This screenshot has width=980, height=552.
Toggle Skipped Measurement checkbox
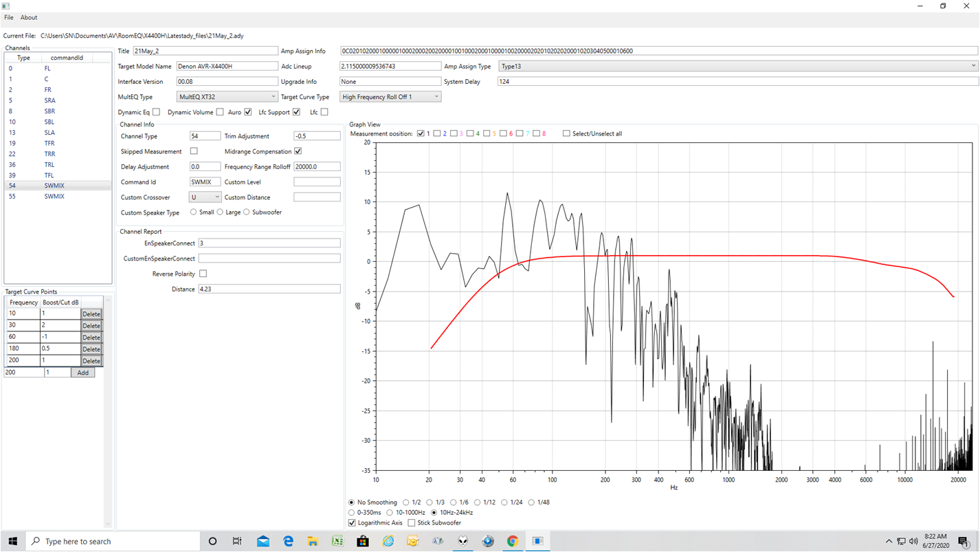click(194, 151)
